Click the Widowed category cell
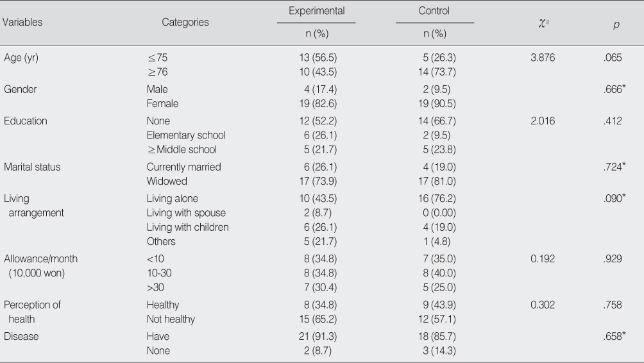 tap(167, 181)
